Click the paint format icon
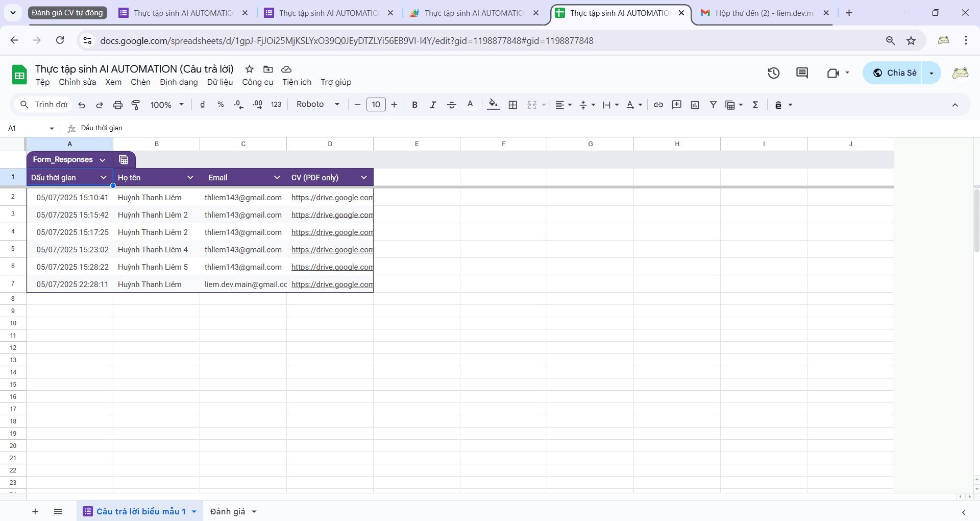The width and height of the screenshot is (980, 521). pyautogui.click(x=136, y=105)
